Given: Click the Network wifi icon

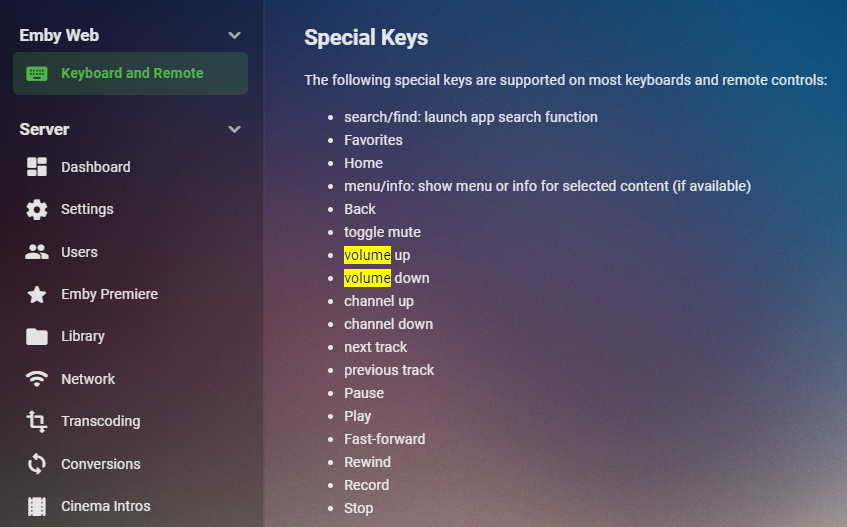Looking at the screenshot, I should pyautogui.click(x=37, y=379).
